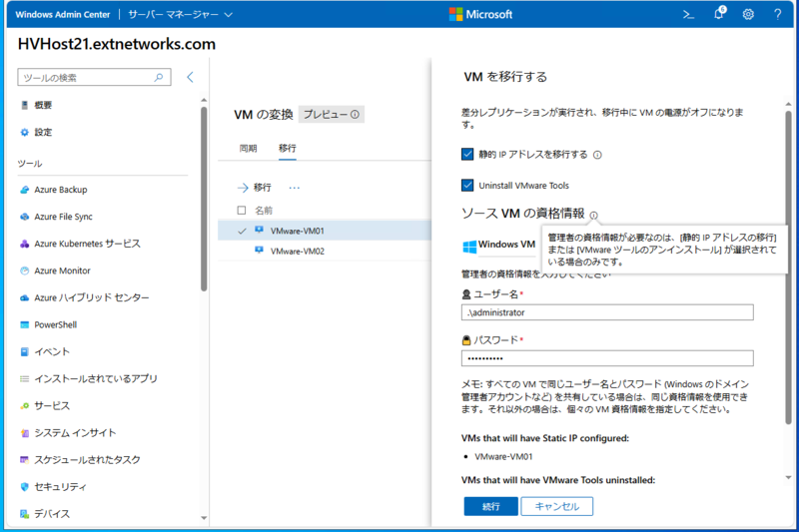Viewport: 799px width, 532px height.
Task: Switch to the 同期 tab
Action: click(x=248, y=148)
